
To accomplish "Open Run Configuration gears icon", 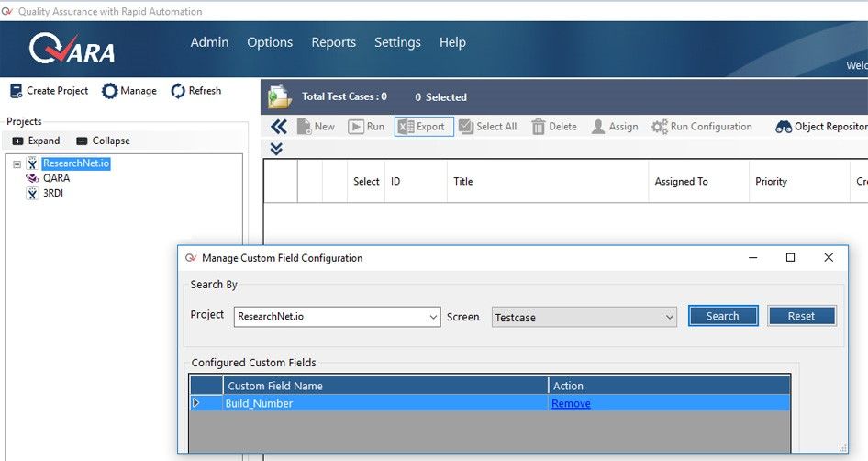I will pyautogui.click(x=660, y=127).
